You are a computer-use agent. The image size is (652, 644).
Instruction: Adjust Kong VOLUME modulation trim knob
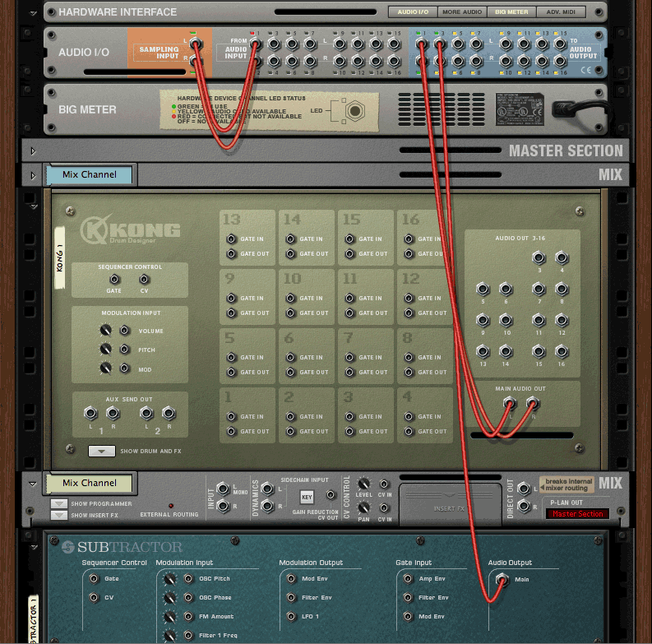105,331
